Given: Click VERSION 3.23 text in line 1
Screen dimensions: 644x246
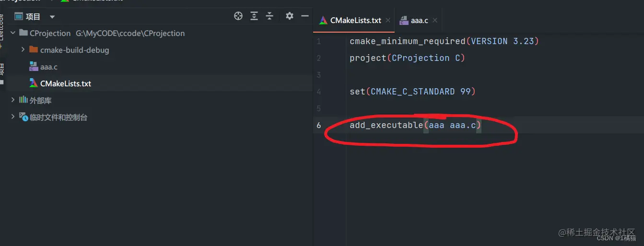Looking at the screenshot, I should tap(503, 41).
